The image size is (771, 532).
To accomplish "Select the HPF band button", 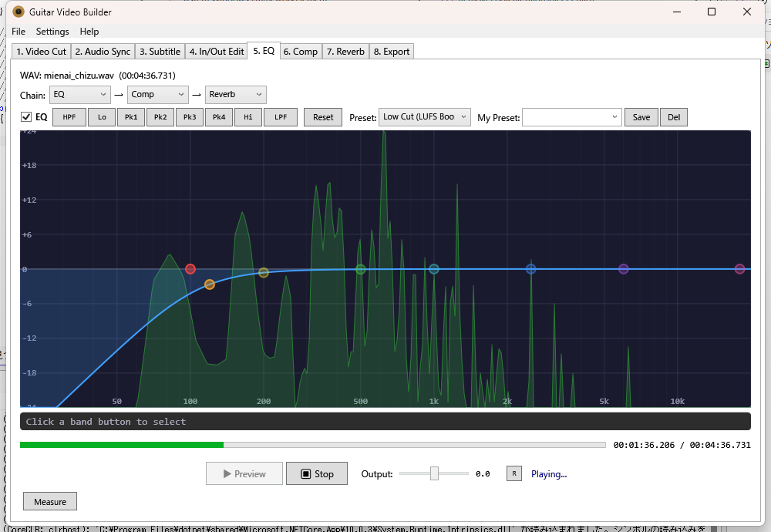I will [69, 117].
